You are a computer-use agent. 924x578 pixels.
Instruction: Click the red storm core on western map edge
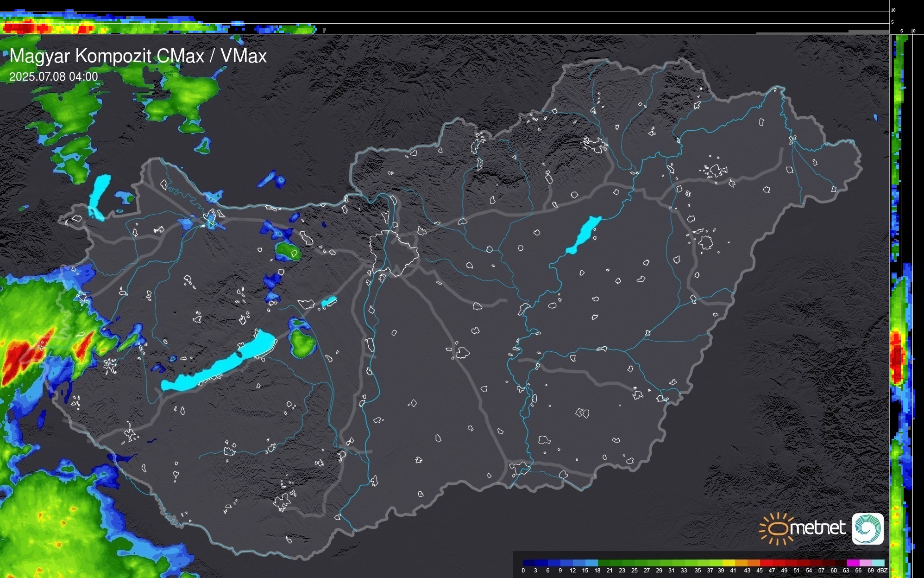[x=16, y=359]
